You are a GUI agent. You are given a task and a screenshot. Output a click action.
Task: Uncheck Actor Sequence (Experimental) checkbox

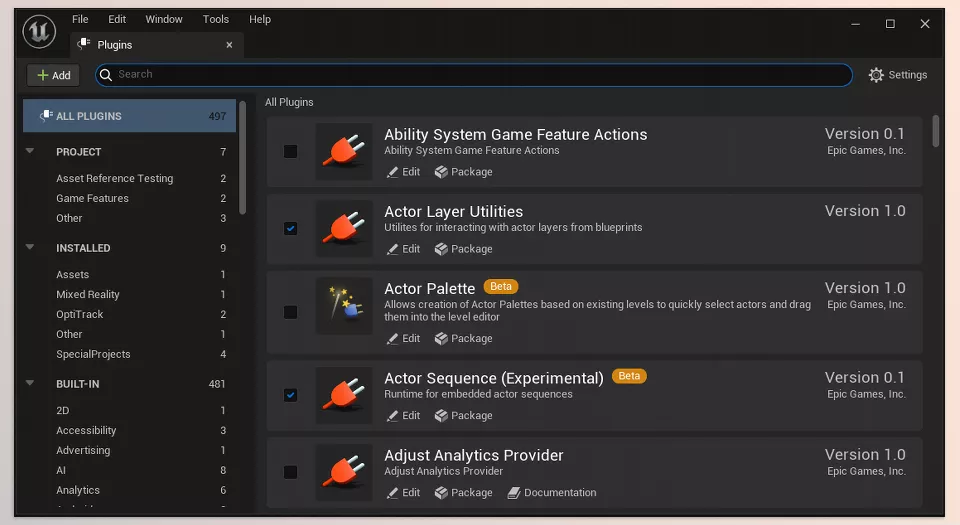tap(290, 395)
